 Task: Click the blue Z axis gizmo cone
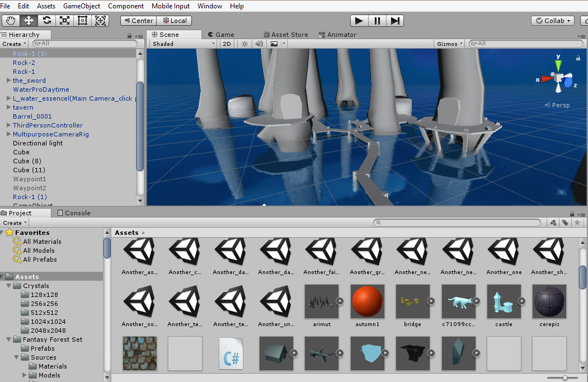click(x=568, y=82)
